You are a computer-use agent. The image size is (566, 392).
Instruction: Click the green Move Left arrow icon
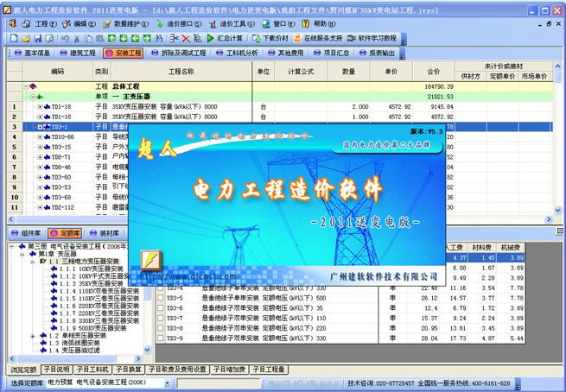point(136,38)
